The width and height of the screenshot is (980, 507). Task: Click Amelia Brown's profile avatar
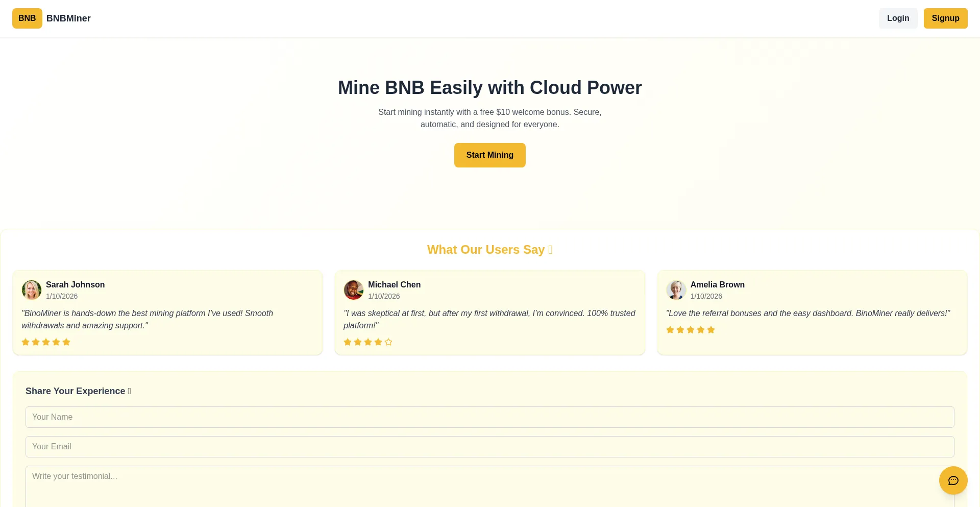pos(676,289)
